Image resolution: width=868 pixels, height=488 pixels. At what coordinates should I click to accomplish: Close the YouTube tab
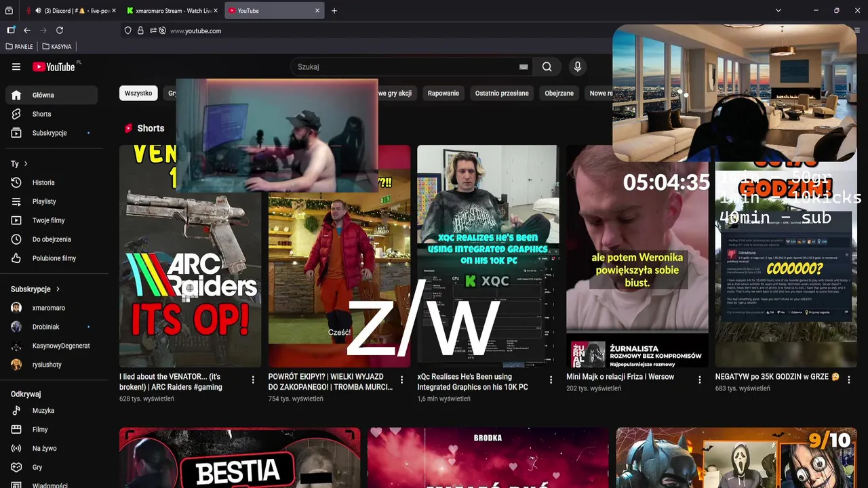coord(317,11)
